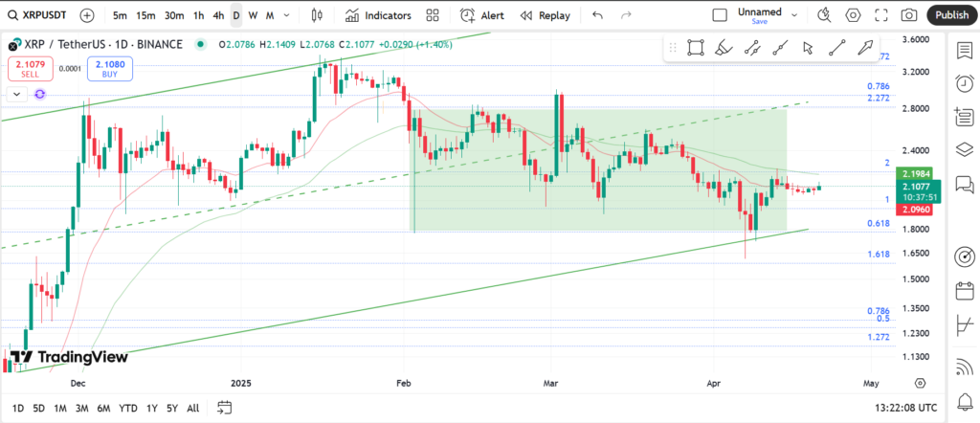Open the data window plus-list icon
Image resolution: width=980 pixels, height=423 pixels.
[x=965, y=116]
